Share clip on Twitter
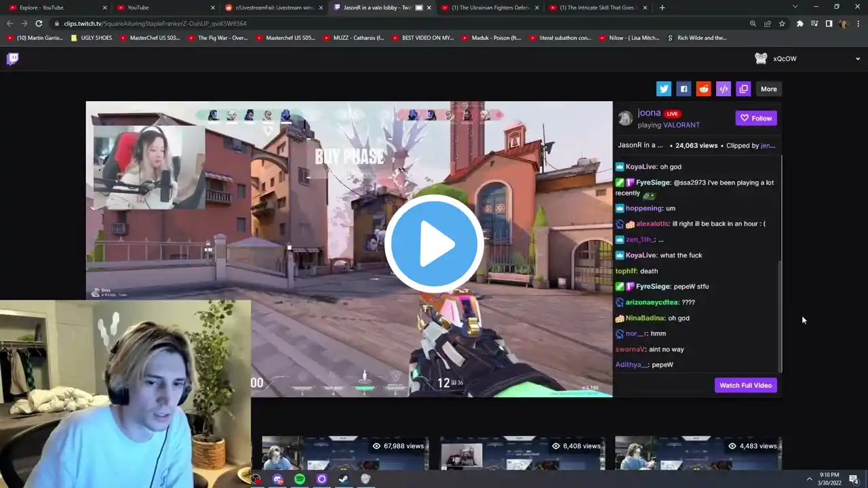This screenshot has width=868, height=488. coord(664,89)
